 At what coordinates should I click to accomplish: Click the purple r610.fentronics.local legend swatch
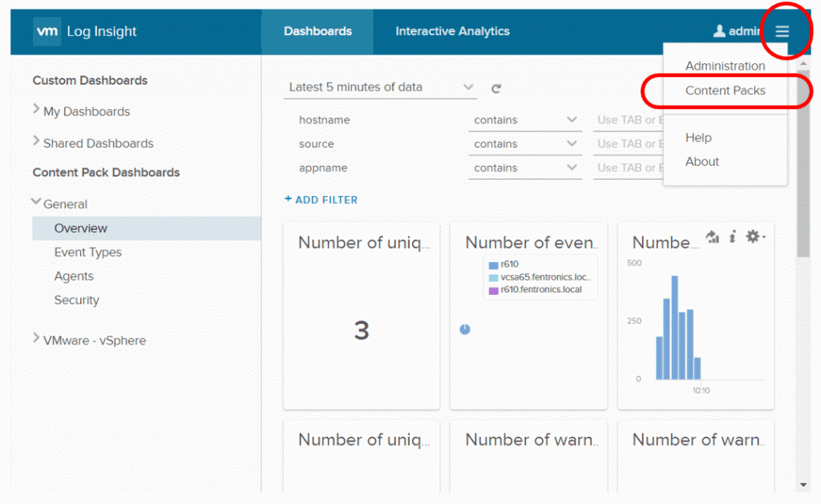(493, 291)
